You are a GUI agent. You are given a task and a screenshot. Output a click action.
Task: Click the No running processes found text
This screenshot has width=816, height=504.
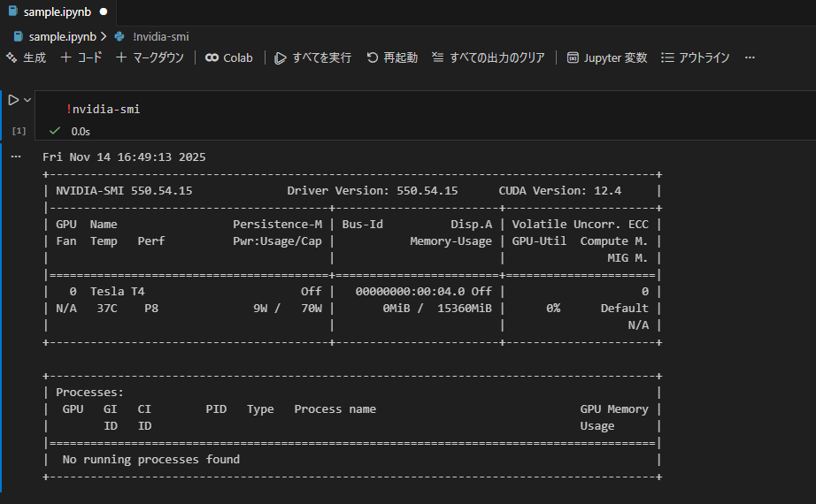(151, 460)
